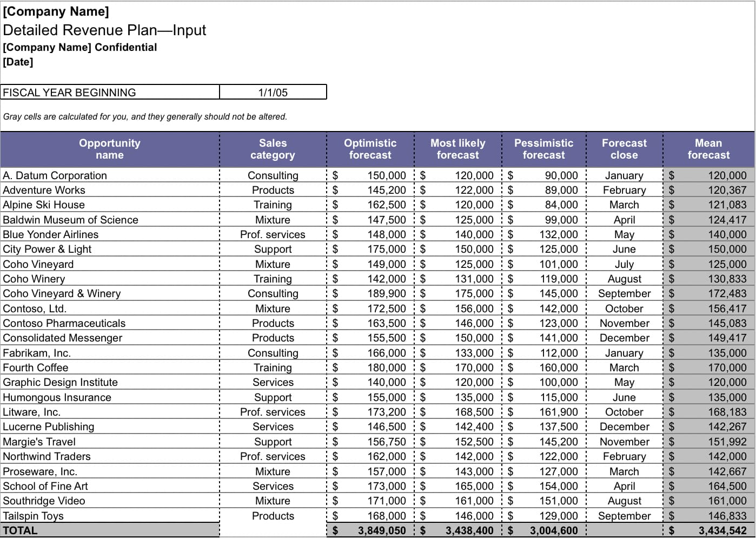Select Blue Yonder Airlines sales category cell
The width and height of the screenshot is (756, 538).
point(273,234)
